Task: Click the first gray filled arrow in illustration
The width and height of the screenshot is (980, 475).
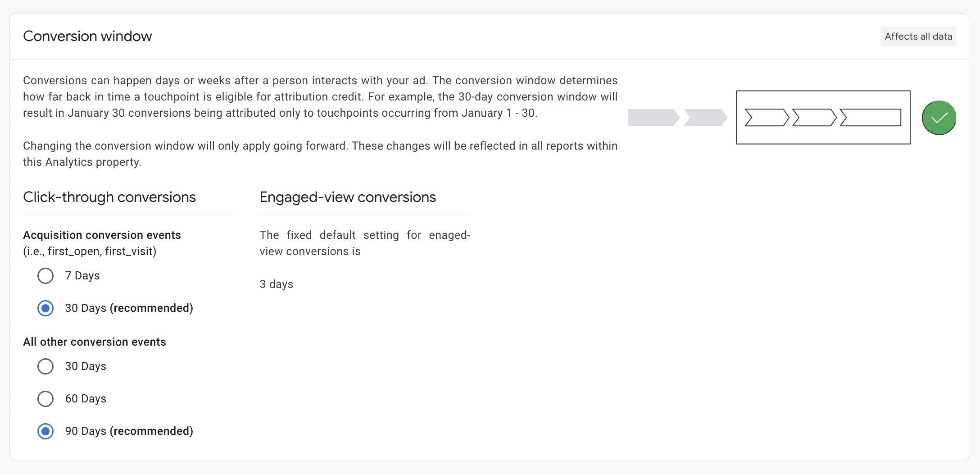Action: tap(653, 118)
